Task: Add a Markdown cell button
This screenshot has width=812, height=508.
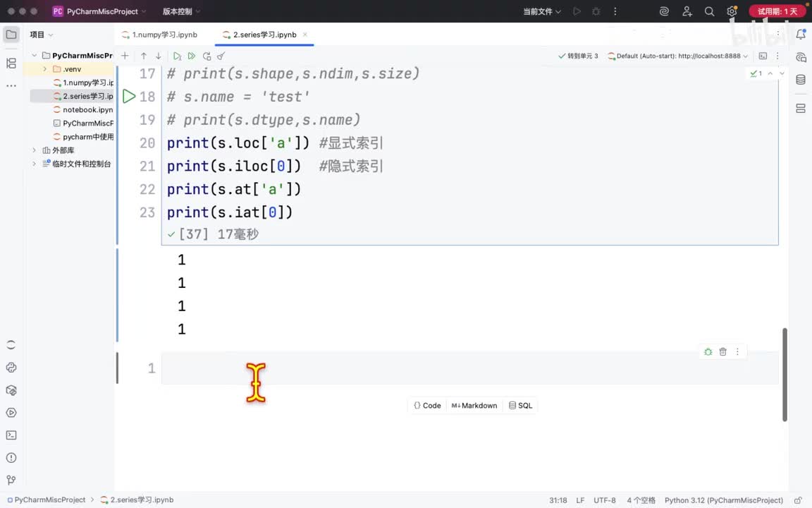Action: [x=474, y=406]
